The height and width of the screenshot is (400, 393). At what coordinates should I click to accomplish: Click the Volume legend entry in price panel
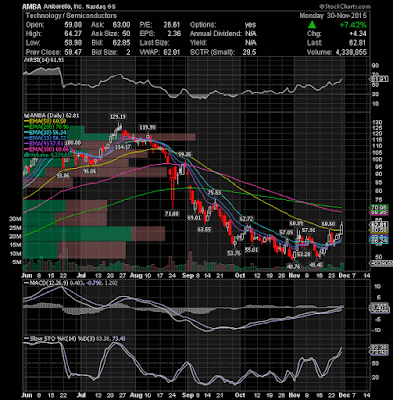tap(47, 155)
